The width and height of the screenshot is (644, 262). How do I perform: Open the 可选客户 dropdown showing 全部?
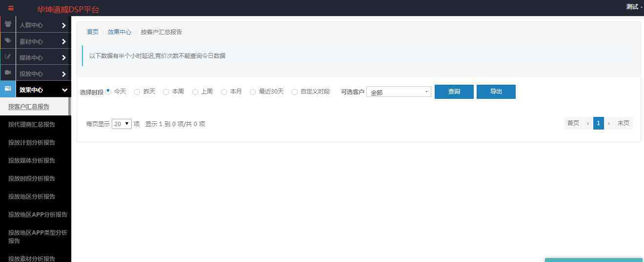click(x=399, y=92)
